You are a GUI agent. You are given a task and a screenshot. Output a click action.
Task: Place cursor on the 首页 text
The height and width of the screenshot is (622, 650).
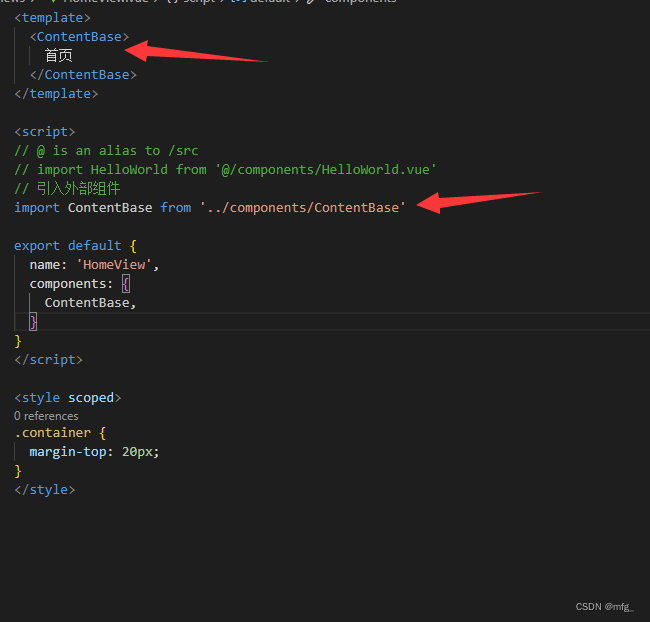click(x=58, y=56)
